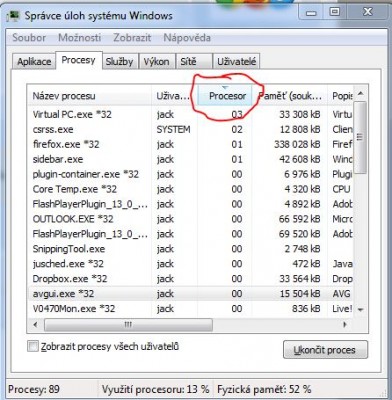Maximize the Task Manager window

pos(334,13)
